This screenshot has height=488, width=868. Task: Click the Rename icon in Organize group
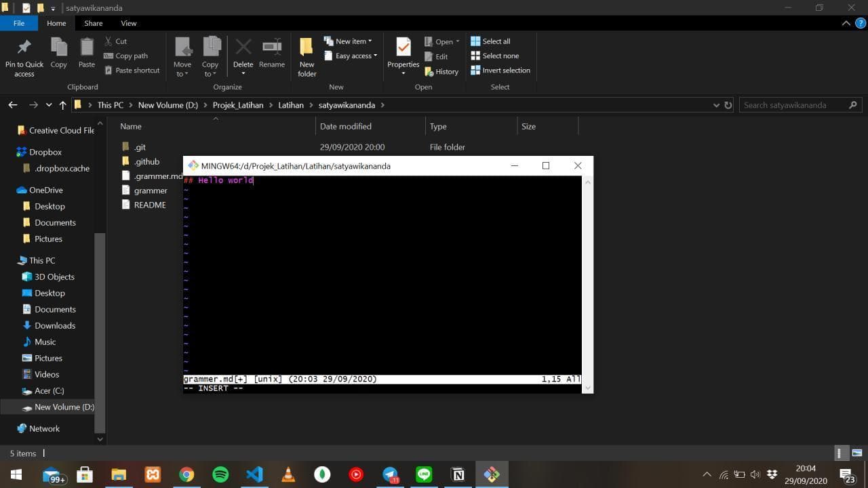pyautogui.click(x=272, y=49)
